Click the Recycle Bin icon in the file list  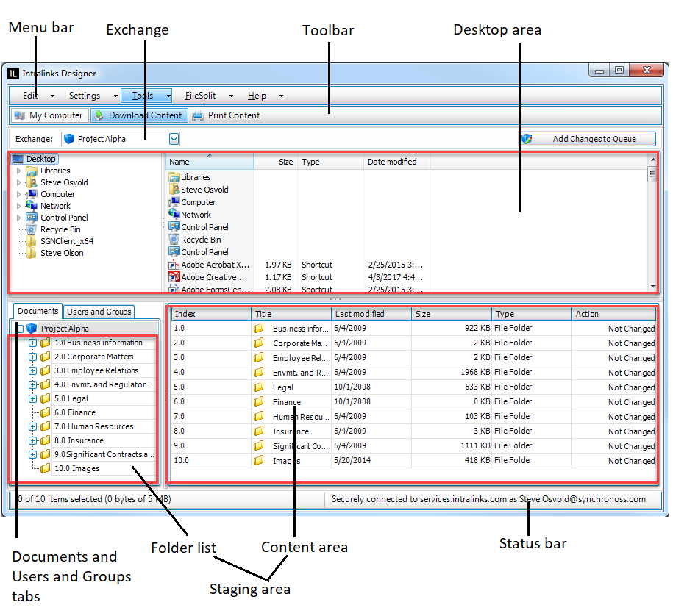pyautogui.click(x=174, y=240)
